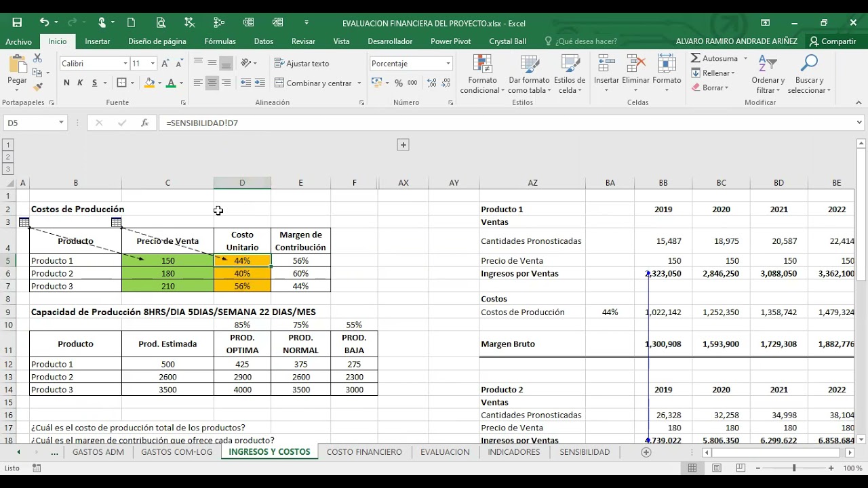Click the Eliminar celdas icon
Viewport: 868px width, 488px height.
[x=635, y=75]
